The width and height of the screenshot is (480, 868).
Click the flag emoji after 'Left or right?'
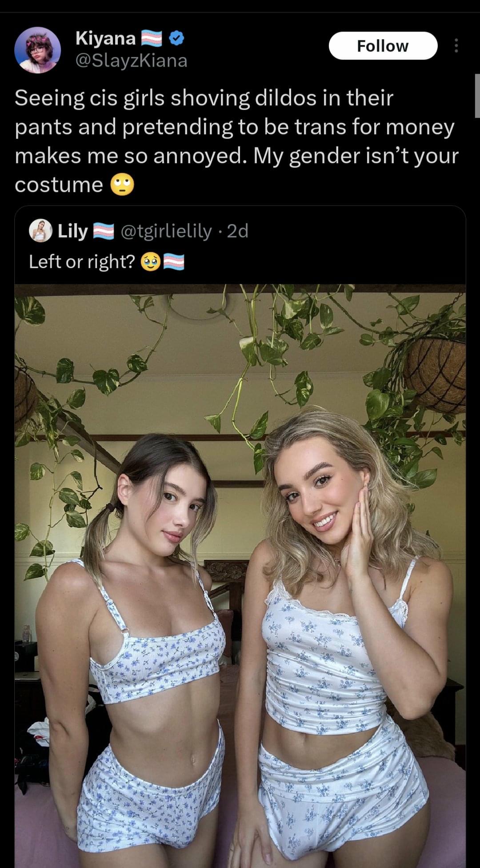tap(173, 262)
